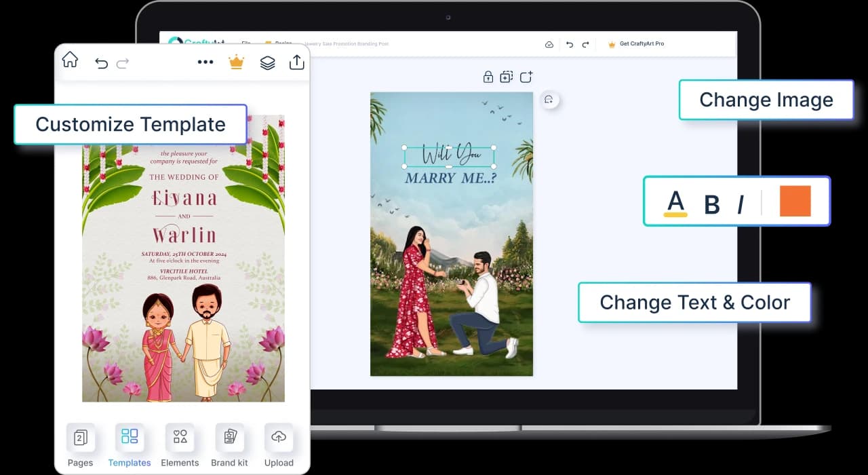Add a new page with plus icon
This screenshot has width=868, height=475.
pyautogui.click(x=526, y=77)
